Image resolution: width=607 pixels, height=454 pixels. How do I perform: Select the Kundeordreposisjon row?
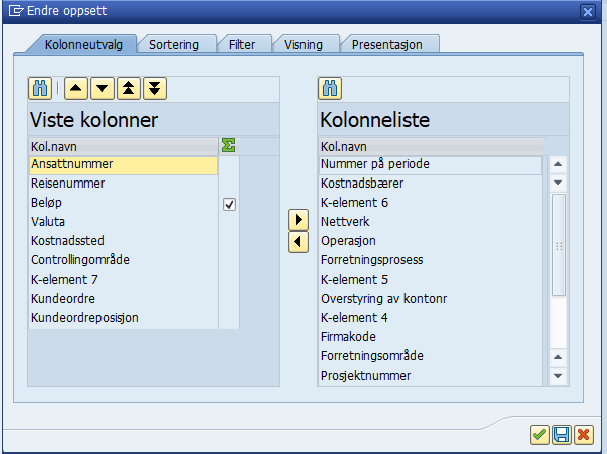click(x=123, y=318)
